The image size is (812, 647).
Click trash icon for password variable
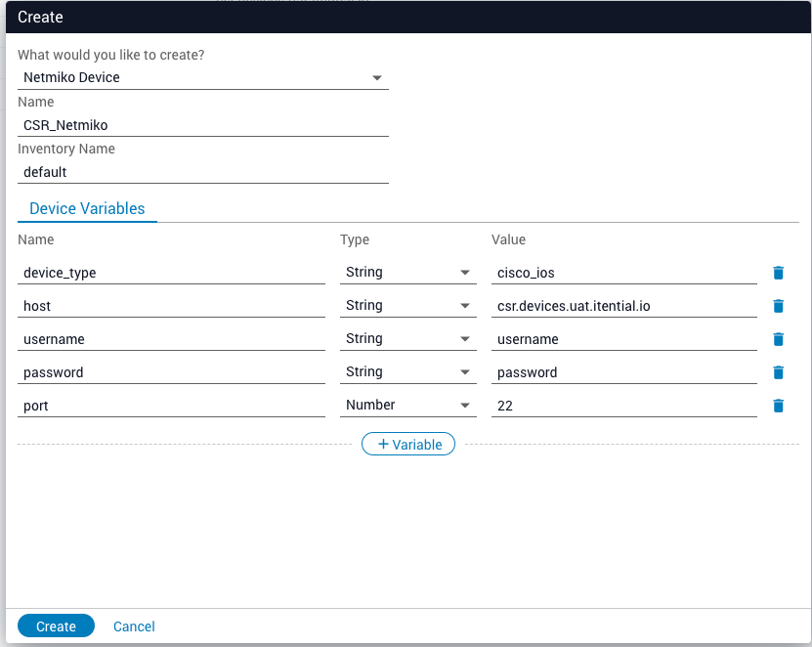coord(778,372)
